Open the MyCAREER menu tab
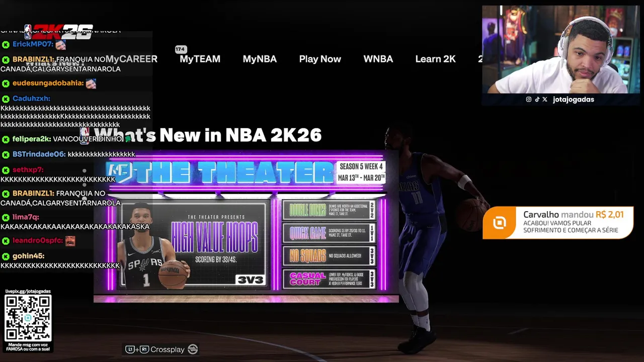The height and width of the screenshot is (362, 644). 131,59
